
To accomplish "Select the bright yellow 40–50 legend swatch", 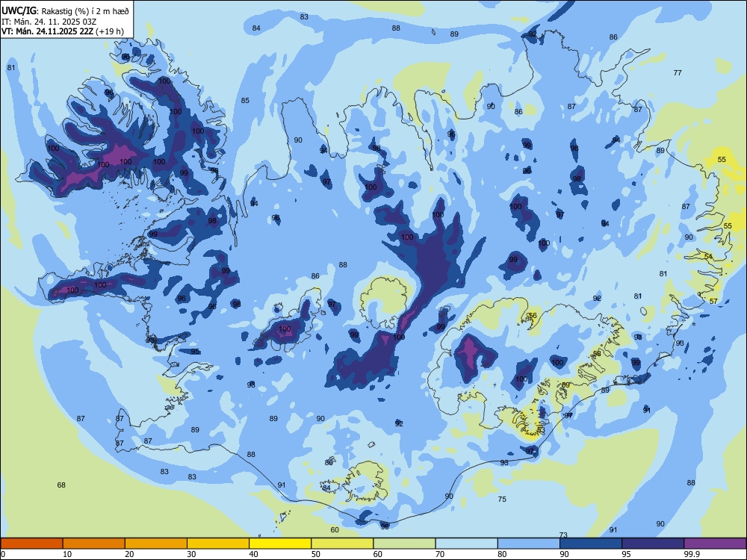I will point(280,544).
